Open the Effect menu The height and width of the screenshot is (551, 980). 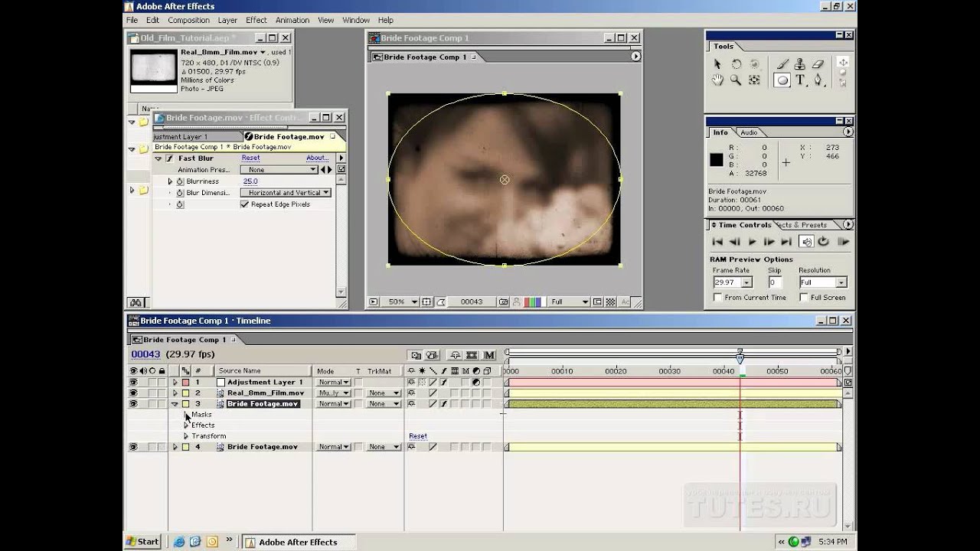click(256, 20)
